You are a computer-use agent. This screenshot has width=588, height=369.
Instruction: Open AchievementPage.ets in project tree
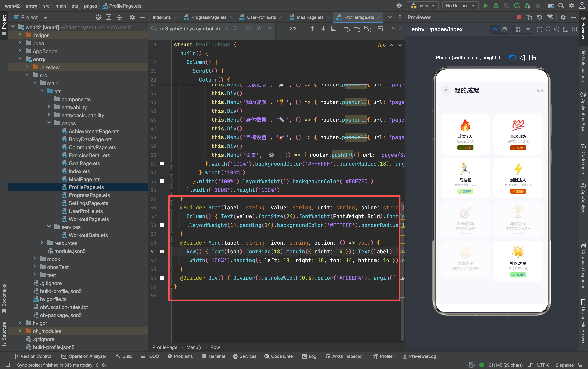coord(94,131)
